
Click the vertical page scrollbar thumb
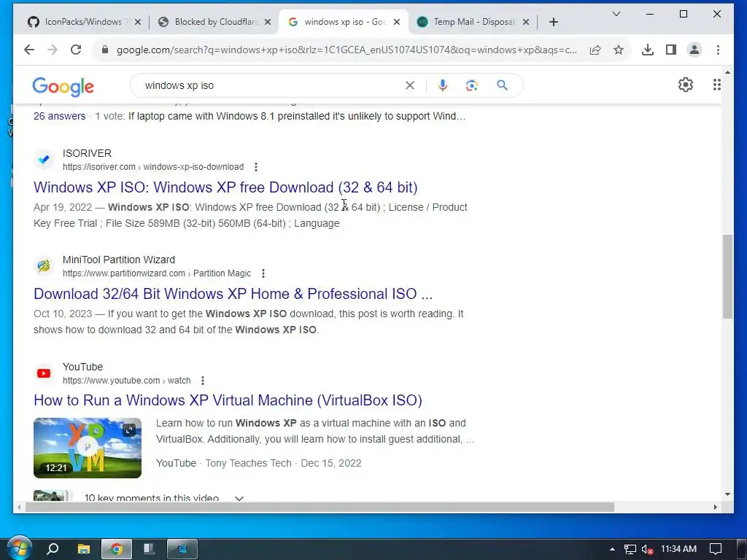pyautogui.click(x=727, y=276)
